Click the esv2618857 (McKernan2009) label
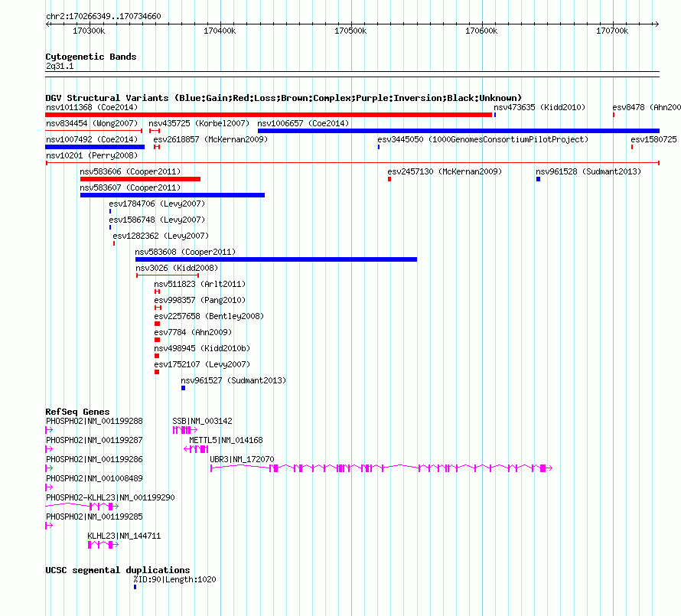Image resolution: width=681 pixels, height=616 pixels. pyautogui.click(x=210, y=139)
